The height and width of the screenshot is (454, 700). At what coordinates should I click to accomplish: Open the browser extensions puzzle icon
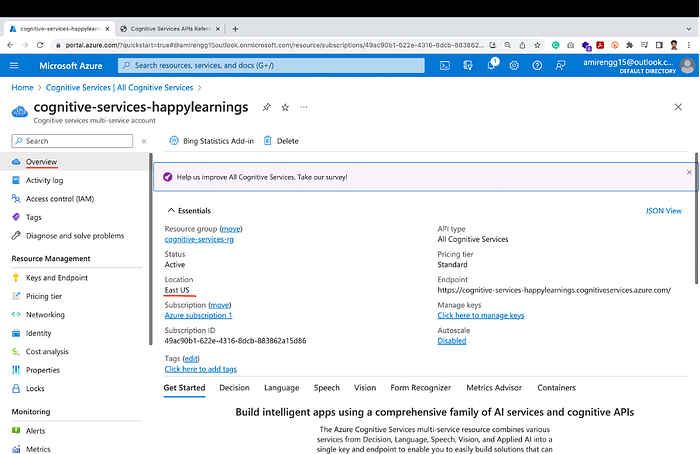629,45
